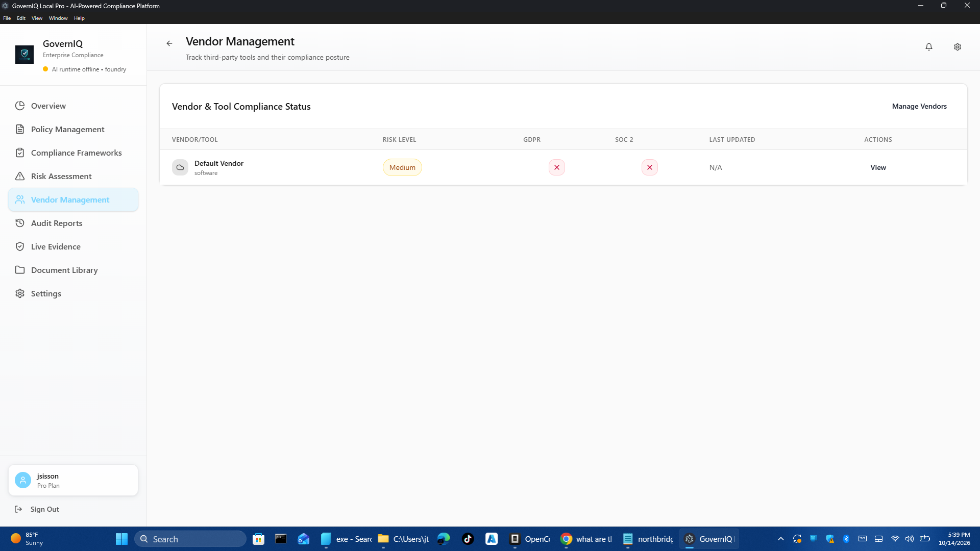Open the Help menu
The height and width of the screenshot is (551, 980).
[79, 18]
